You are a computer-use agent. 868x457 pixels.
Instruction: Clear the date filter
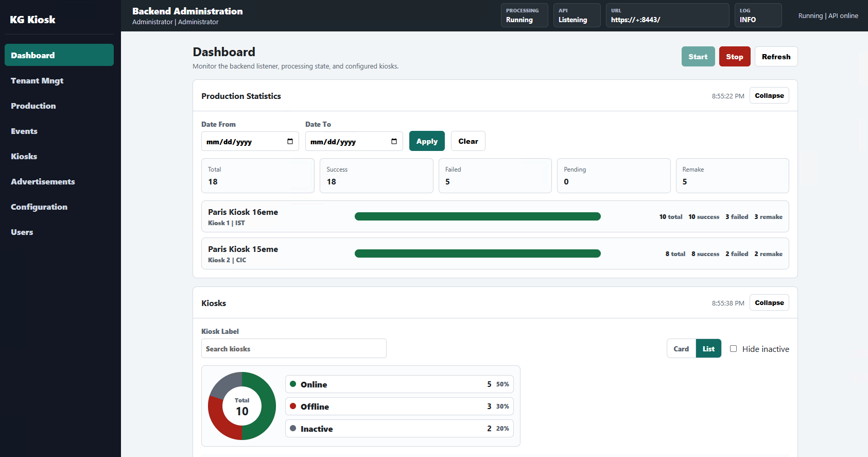468,141
